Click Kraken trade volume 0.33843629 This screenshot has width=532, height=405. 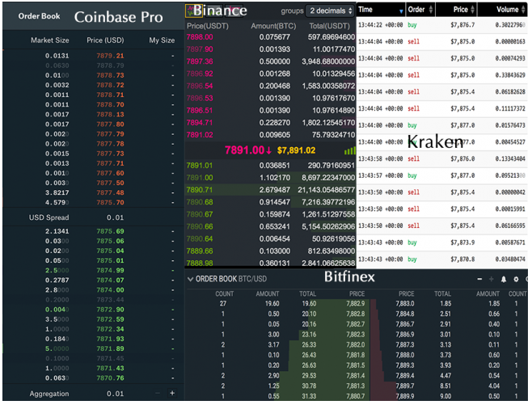pos(510,75)
